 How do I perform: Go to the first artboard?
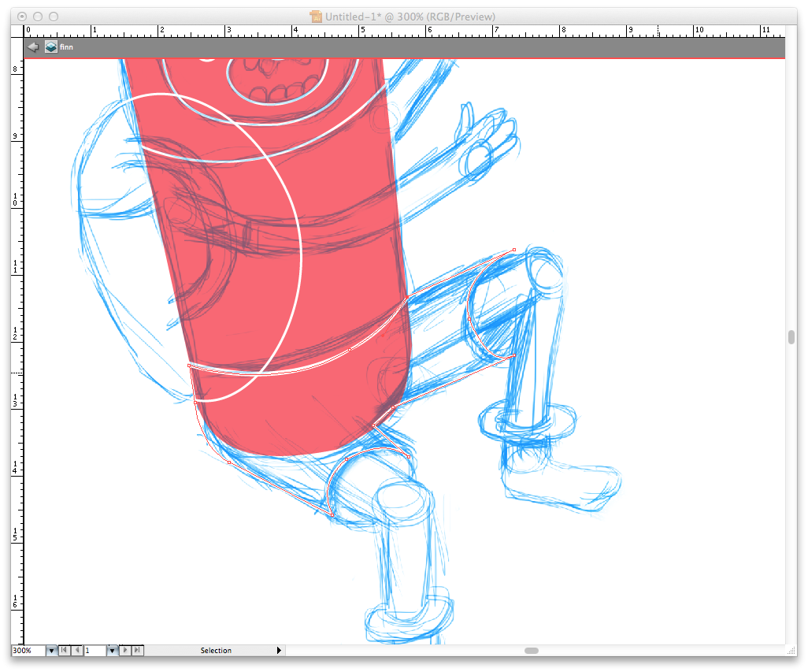pos(65,651)
